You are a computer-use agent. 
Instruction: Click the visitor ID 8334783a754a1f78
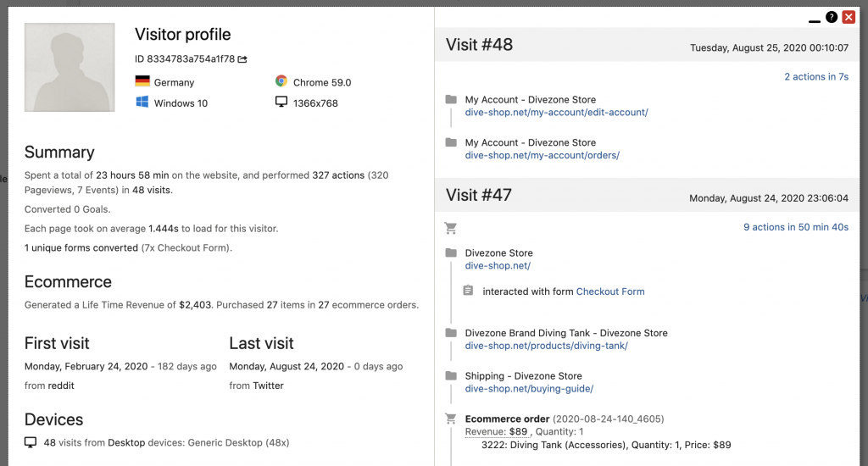click(x=185, y=59)
